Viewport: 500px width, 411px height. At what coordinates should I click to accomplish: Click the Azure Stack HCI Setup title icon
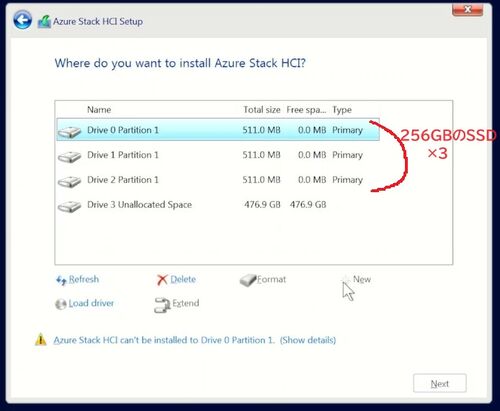click(45, 22)
